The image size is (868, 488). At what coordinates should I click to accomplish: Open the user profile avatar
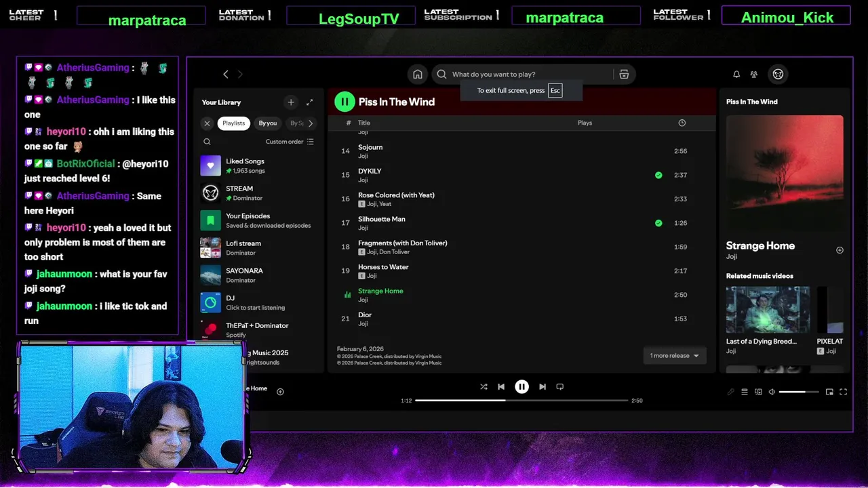point(778,75)
